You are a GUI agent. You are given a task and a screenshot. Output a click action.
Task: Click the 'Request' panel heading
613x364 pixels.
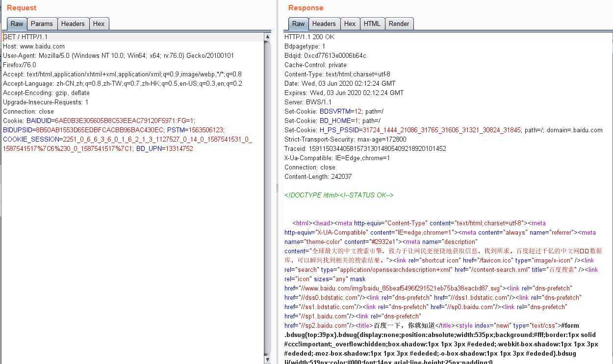(x=22, y=8)
